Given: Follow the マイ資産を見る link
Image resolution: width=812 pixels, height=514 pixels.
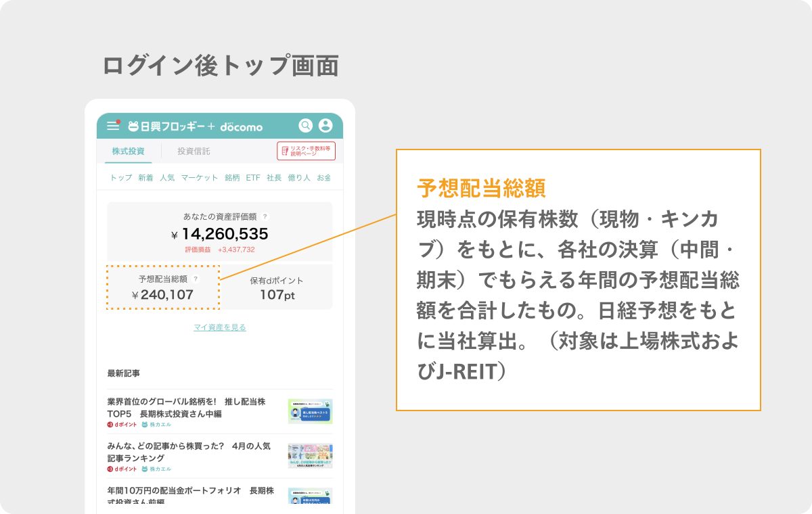Looking at the screenshot, I should point(220,327).
